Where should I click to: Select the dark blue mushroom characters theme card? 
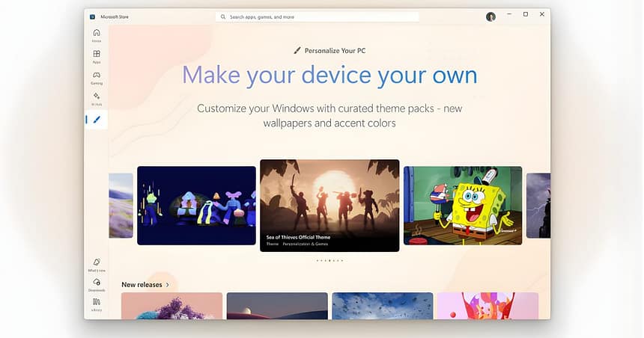(196, 206)
